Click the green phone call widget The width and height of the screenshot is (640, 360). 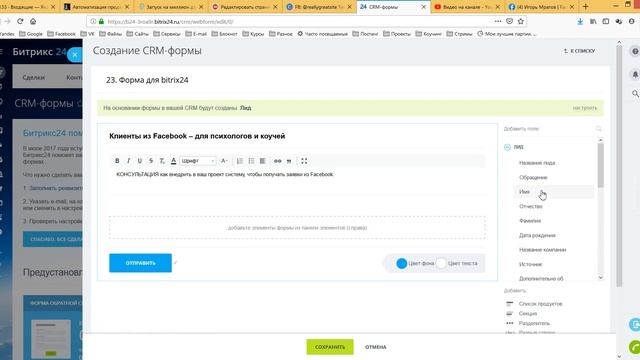[x=635, y=347]
